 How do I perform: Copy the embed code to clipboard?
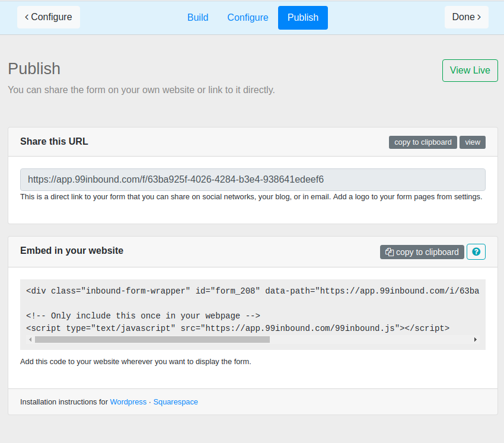422,252
